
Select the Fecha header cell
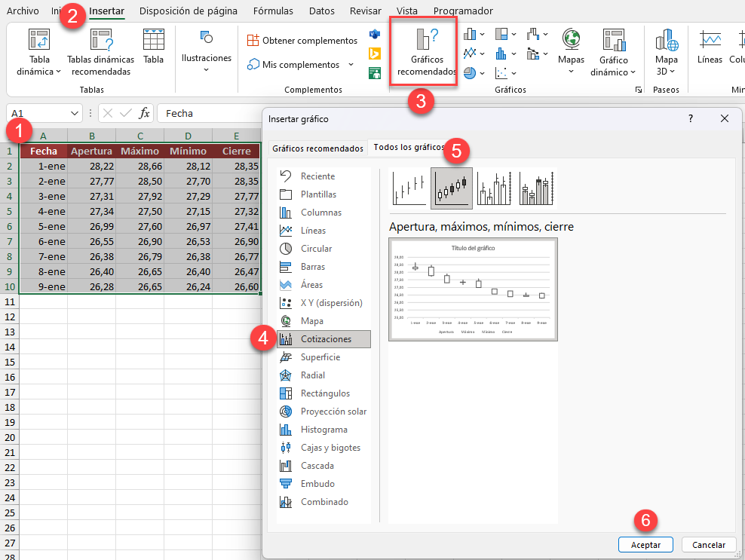click(43, 151)
